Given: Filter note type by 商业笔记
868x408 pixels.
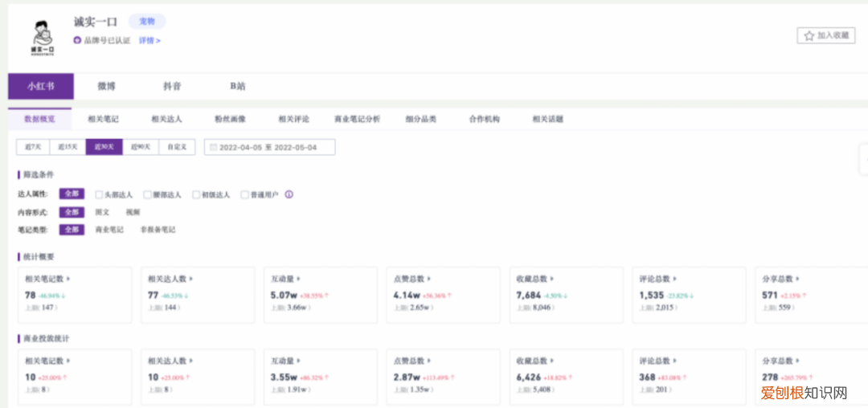Looking at the screenshot, I should pyautogui.click(x=109, y=230).
